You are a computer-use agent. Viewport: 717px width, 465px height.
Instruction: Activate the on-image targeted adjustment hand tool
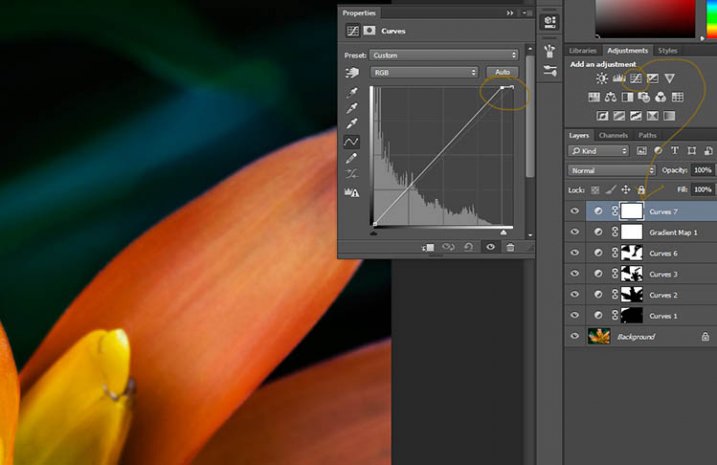(352, 73)
